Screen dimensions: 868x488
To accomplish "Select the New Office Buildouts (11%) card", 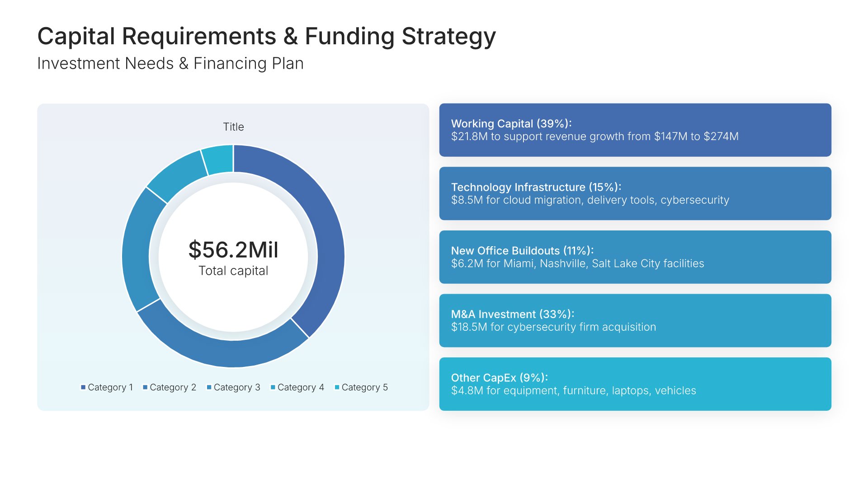I will point(635,257).
